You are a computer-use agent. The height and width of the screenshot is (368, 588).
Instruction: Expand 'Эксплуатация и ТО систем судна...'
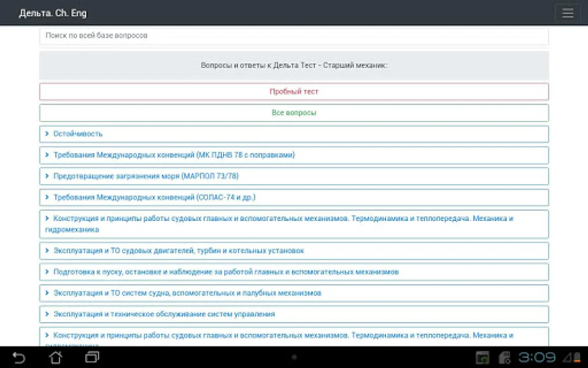tap(294, 293)
